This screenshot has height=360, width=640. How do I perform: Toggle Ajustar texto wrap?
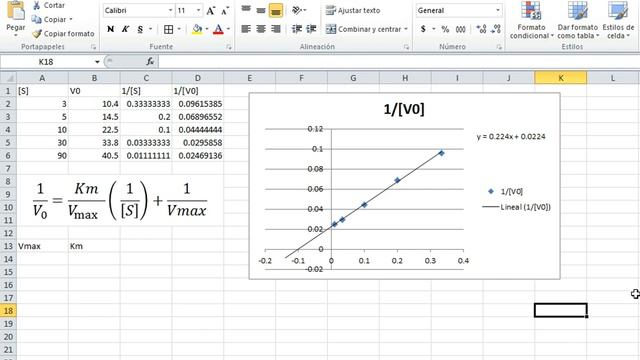click(353, 11)
